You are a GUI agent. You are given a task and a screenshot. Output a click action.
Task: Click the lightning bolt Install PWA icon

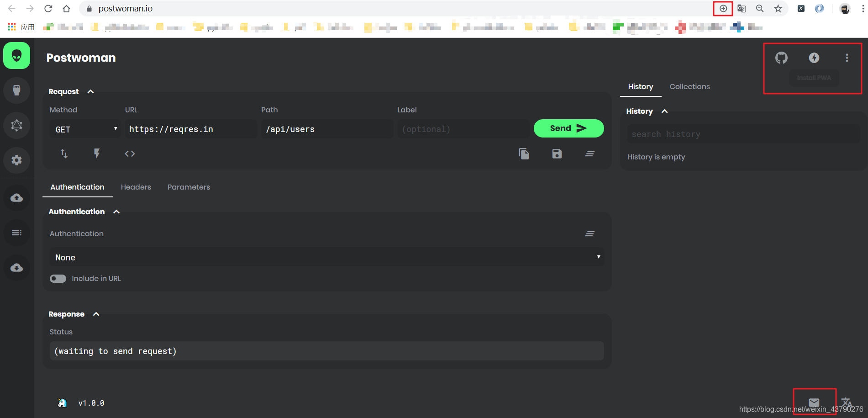[814, 58]
